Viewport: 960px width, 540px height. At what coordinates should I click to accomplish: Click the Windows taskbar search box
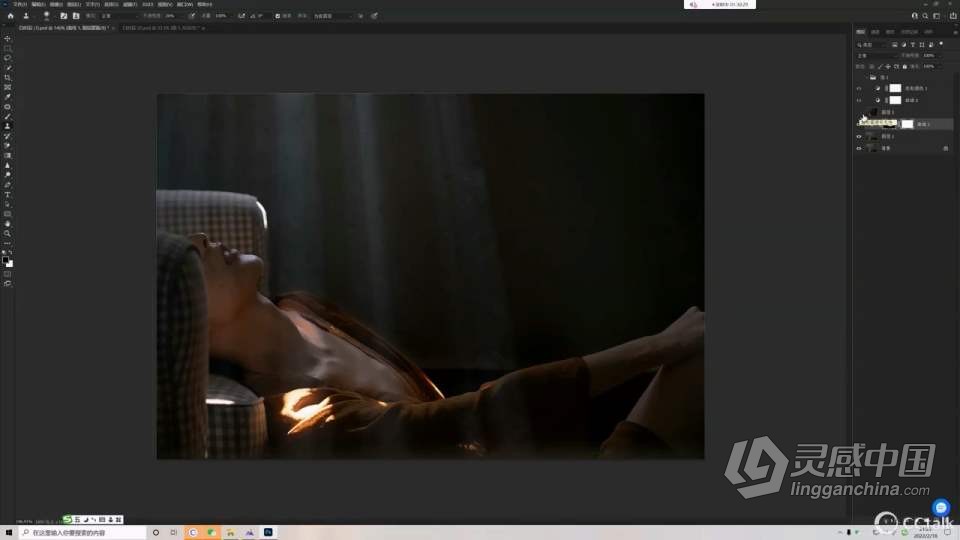[x=83, y=533]
